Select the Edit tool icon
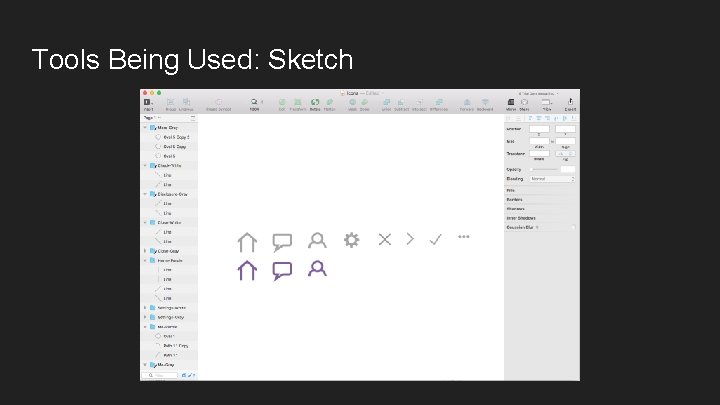 pos(282,102)
